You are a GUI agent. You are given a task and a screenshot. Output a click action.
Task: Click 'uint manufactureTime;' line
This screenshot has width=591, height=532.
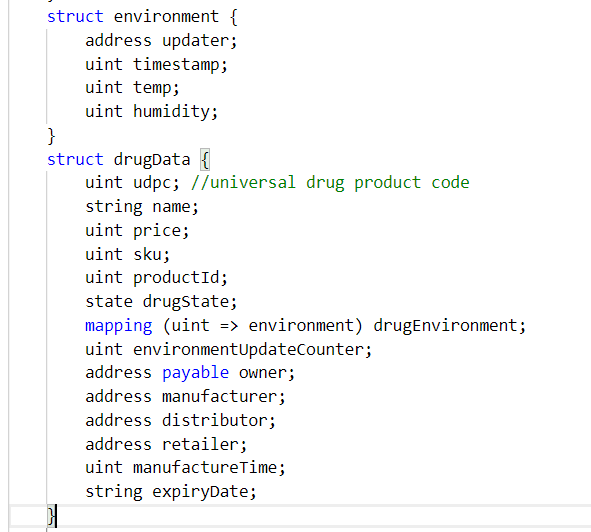(185, 468)
